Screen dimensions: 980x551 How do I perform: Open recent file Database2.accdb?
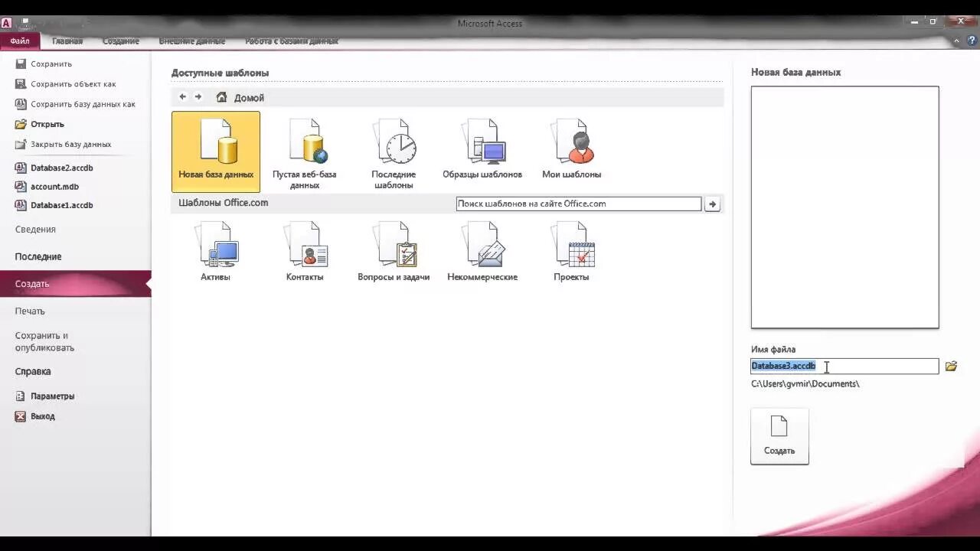[54, 168]
